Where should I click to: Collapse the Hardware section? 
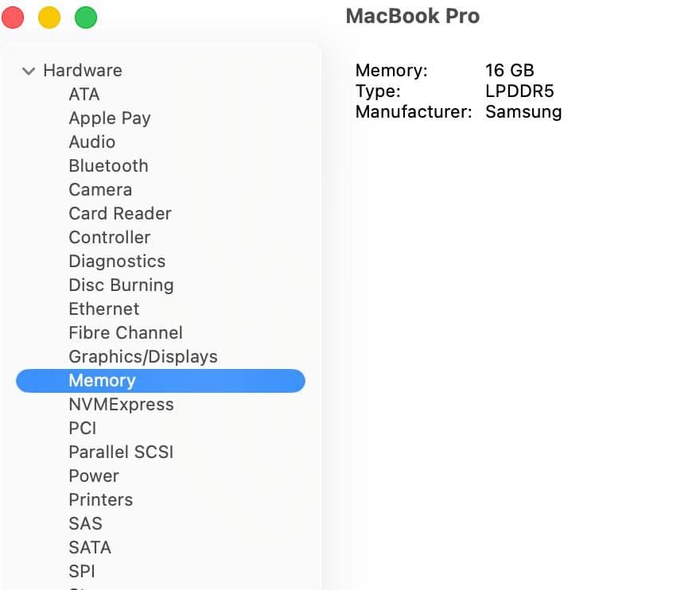pyautogui.click(x=28, y=71)
